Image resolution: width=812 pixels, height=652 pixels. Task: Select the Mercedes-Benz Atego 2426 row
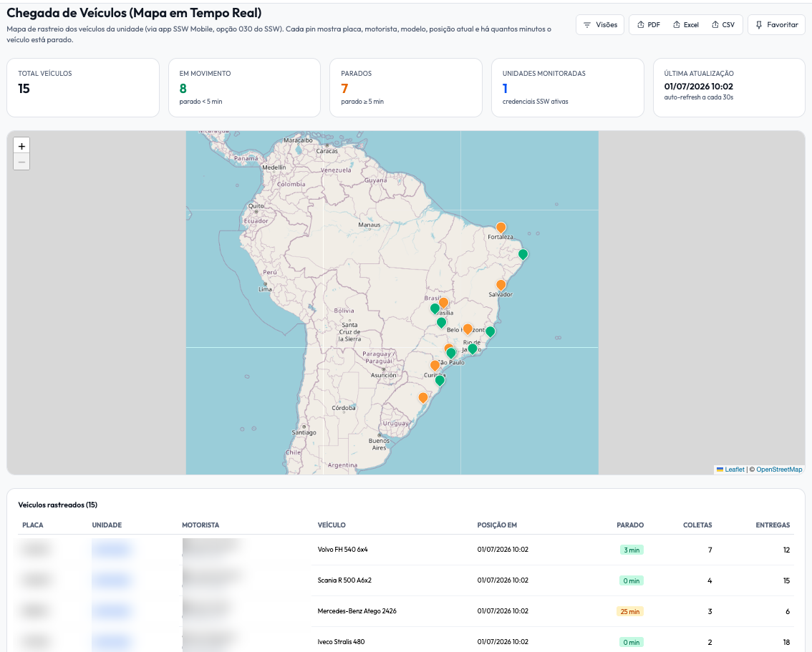406,611
